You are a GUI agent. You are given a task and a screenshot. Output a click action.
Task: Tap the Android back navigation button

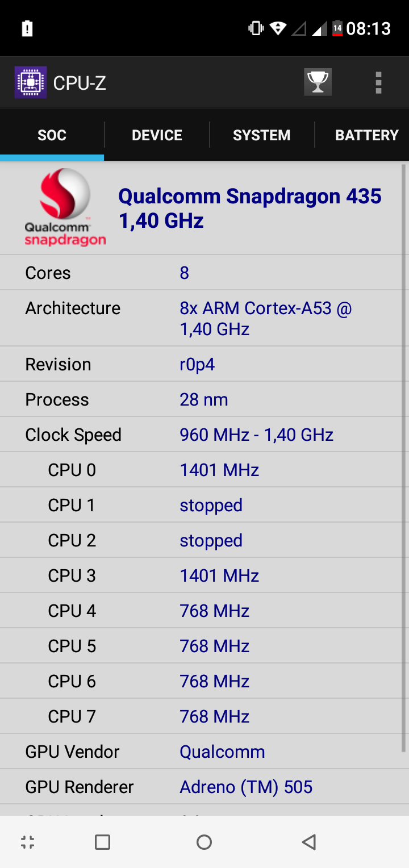pos(308,842)
